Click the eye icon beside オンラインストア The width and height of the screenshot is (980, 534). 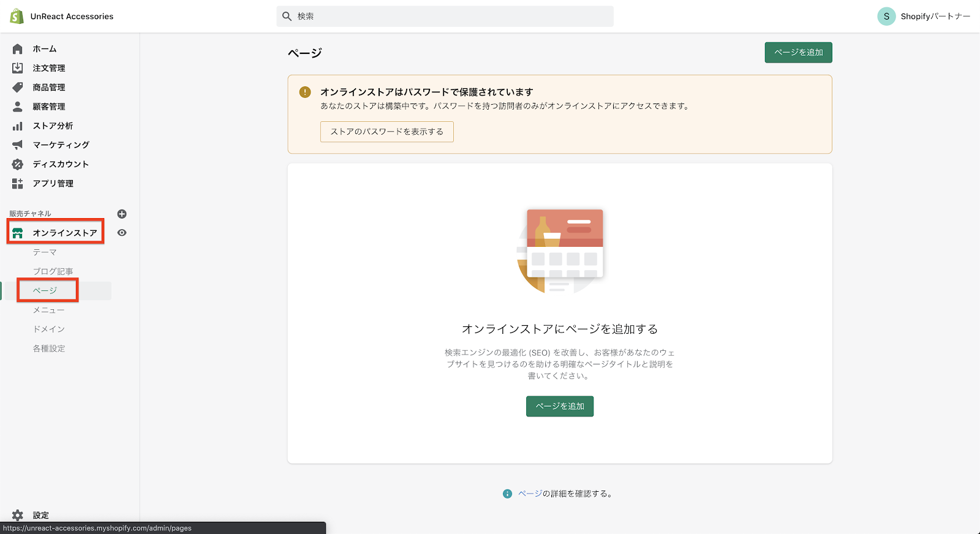click(122, 233)
